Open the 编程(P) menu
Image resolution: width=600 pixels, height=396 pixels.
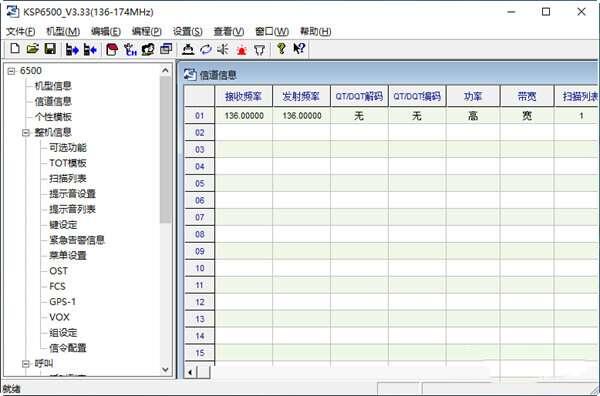pyautogui.click(x=147, y=31)
